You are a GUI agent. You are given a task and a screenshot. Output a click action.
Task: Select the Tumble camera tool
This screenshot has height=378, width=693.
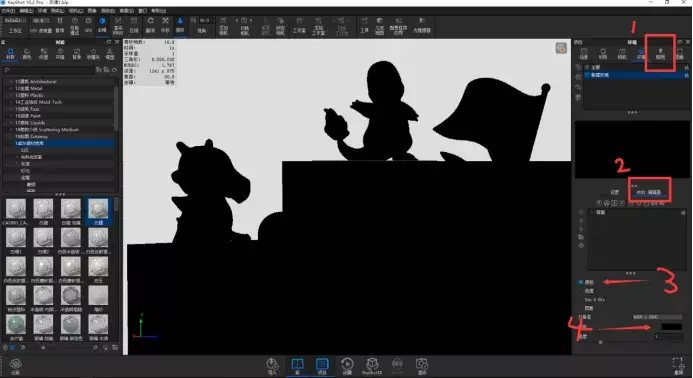pyautogui.click(x=151, y=24)
